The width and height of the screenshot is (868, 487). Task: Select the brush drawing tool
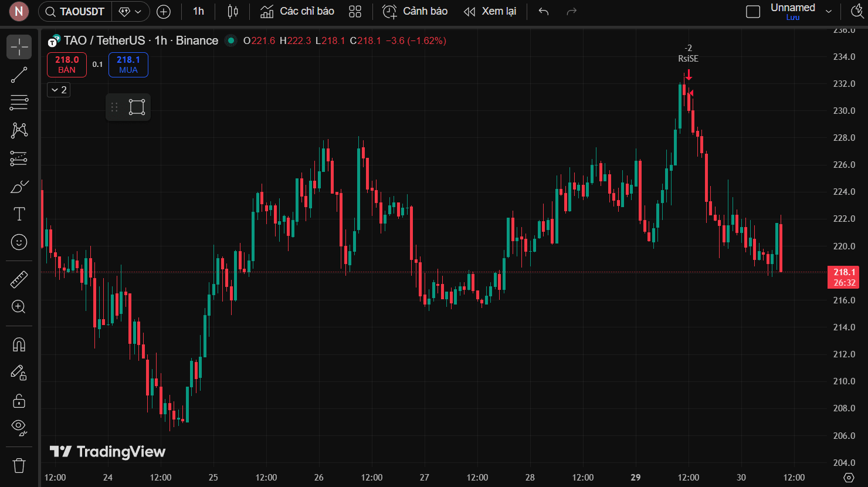point(19,187)
